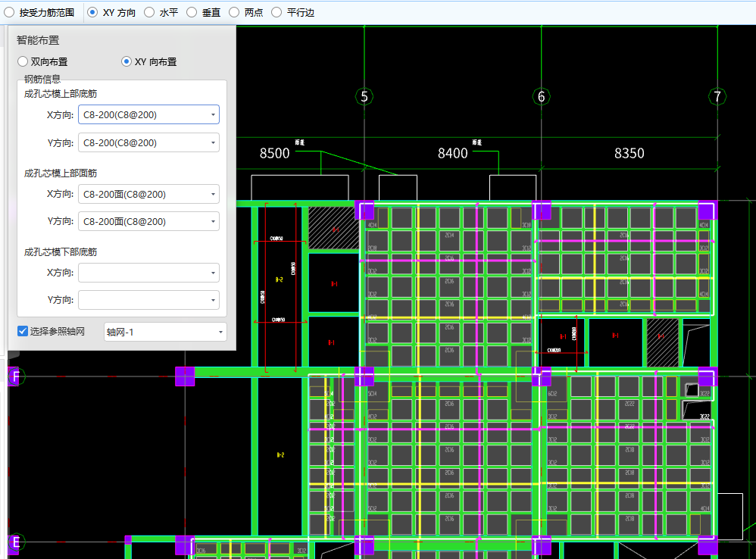
Task: Click the axis bubble numbered 6
Action: point(541,97)
